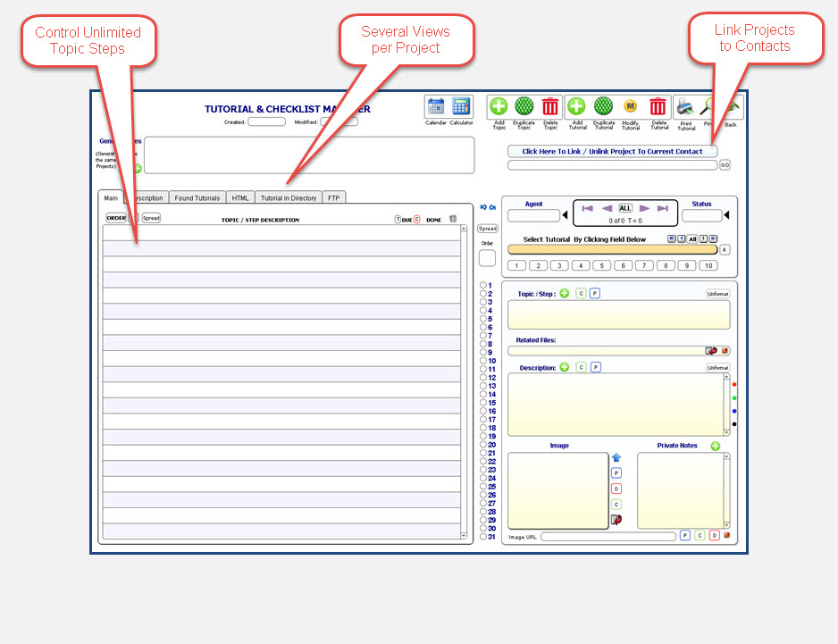The image size is (838, 644).
Task: Click the Print Tutorial printer icon
Action: [x=685, y=106]
